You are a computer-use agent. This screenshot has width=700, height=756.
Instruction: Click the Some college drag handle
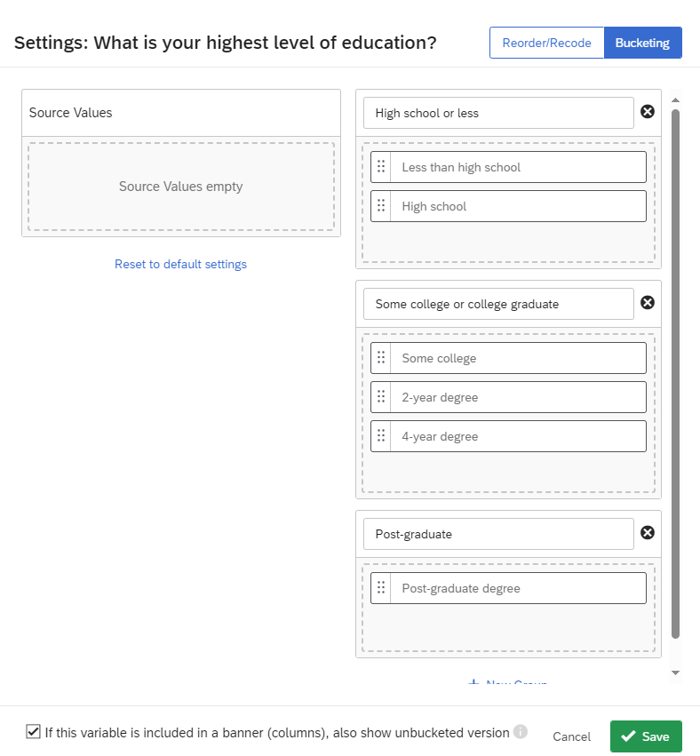(381, 358)
